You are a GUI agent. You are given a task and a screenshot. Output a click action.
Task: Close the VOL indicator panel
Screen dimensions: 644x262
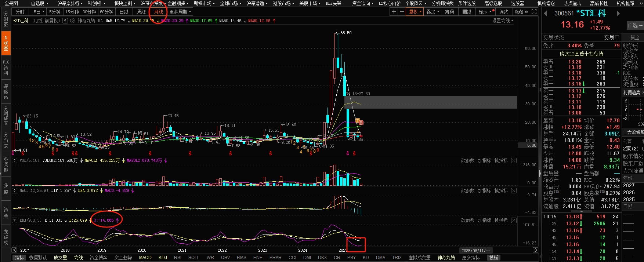pyautogui.click(x=514, y=161)
